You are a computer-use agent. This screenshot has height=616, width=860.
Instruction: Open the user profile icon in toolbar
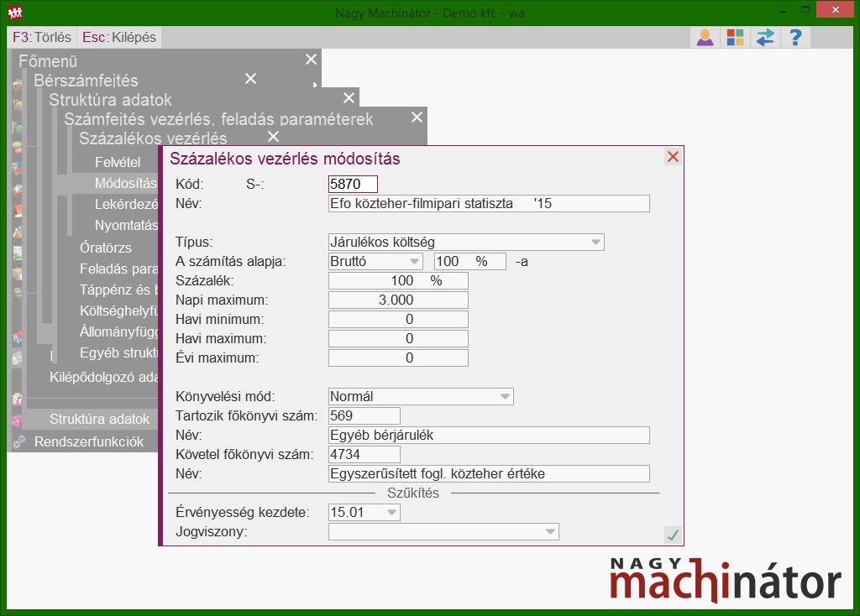pos(705,37)
